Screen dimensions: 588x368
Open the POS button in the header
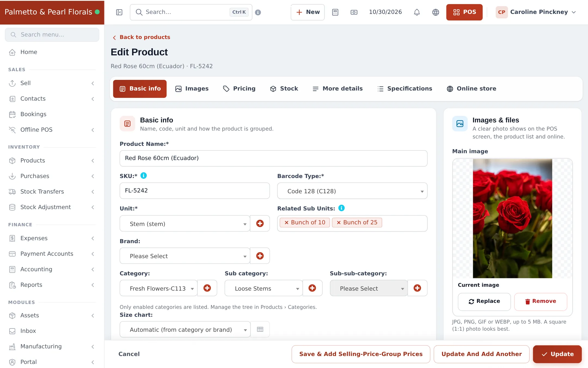[464, 12]
